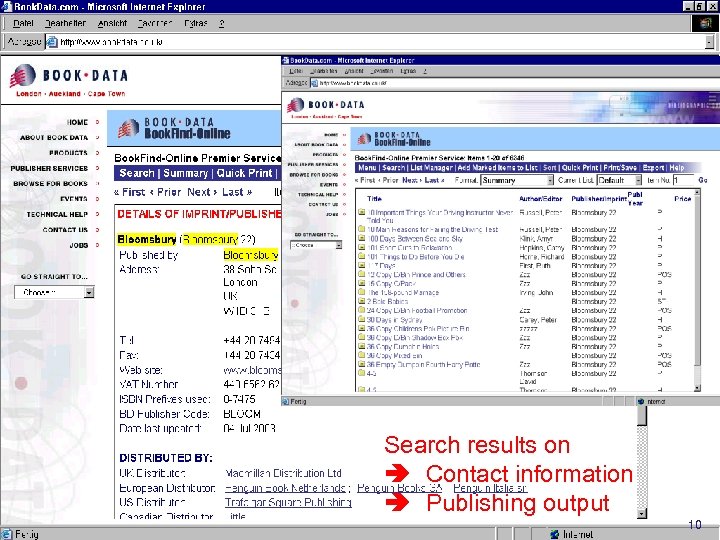Click the arrow bullet next to HOME in back window

(97, 122)
